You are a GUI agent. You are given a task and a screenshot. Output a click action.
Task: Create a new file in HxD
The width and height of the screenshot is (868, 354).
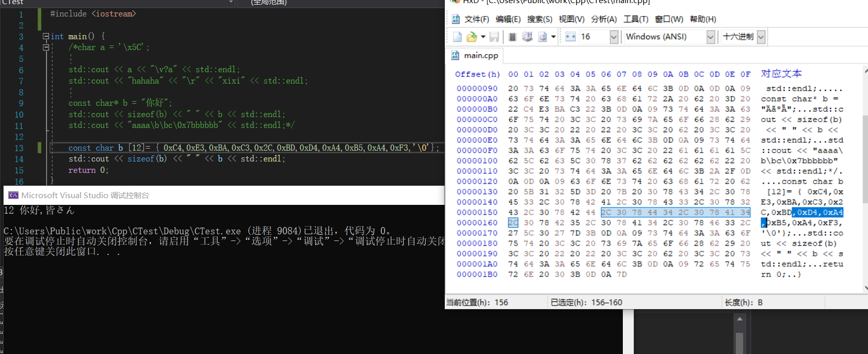pos(457,37)
